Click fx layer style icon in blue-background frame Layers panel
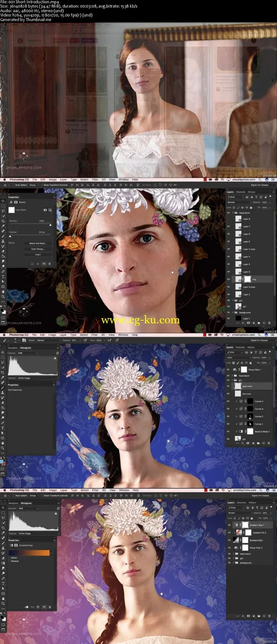The image size is (277, 644). (242, 443)
